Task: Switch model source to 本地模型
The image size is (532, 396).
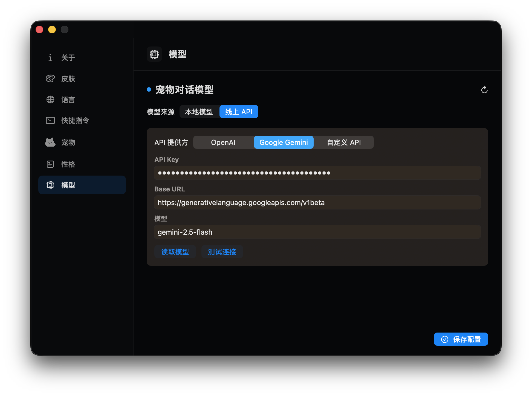Action: coord(199,112)
